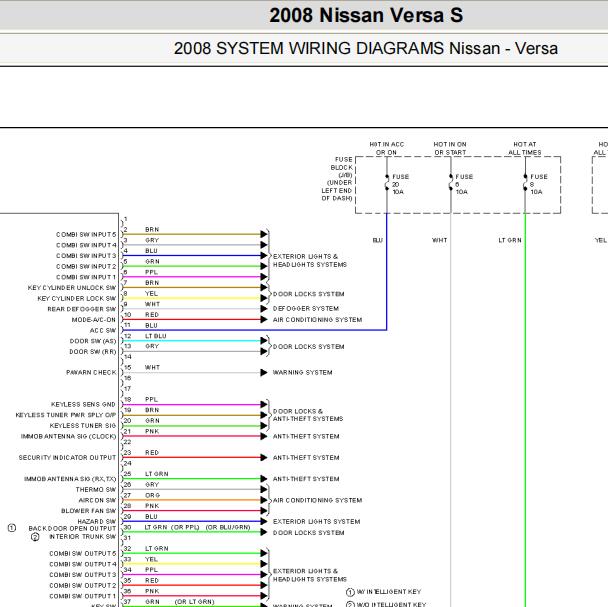Click the "BLOWER FAN SW" label
608x607 pixels.
click(88, 511)
